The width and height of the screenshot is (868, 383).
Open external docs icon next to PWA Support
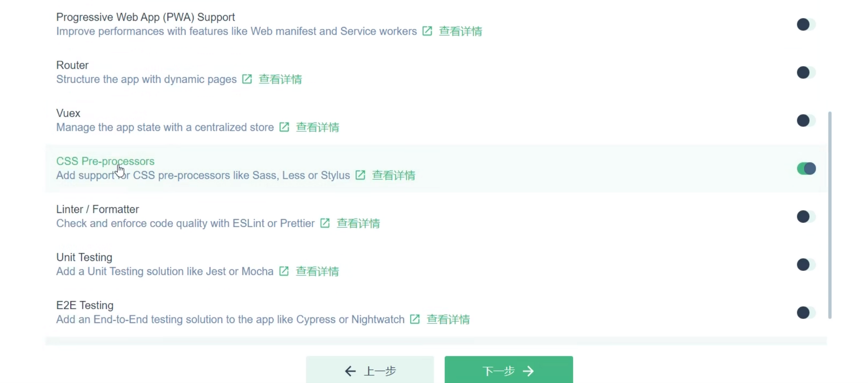(x=427, y=31)
